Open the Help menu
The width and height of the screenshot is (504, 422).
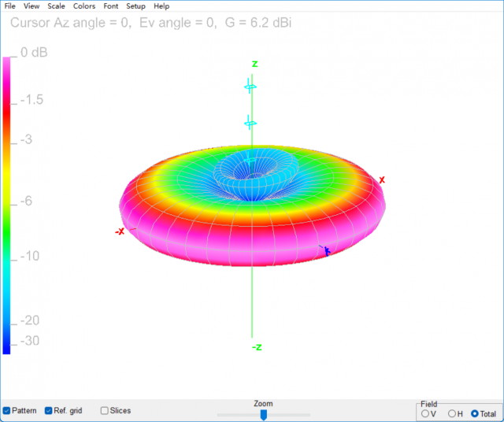tap(161, 6)
